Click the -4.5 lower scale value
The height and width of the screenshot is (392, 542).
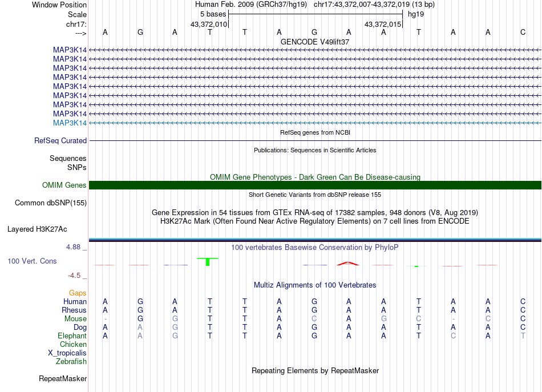[x=74, y=276]
